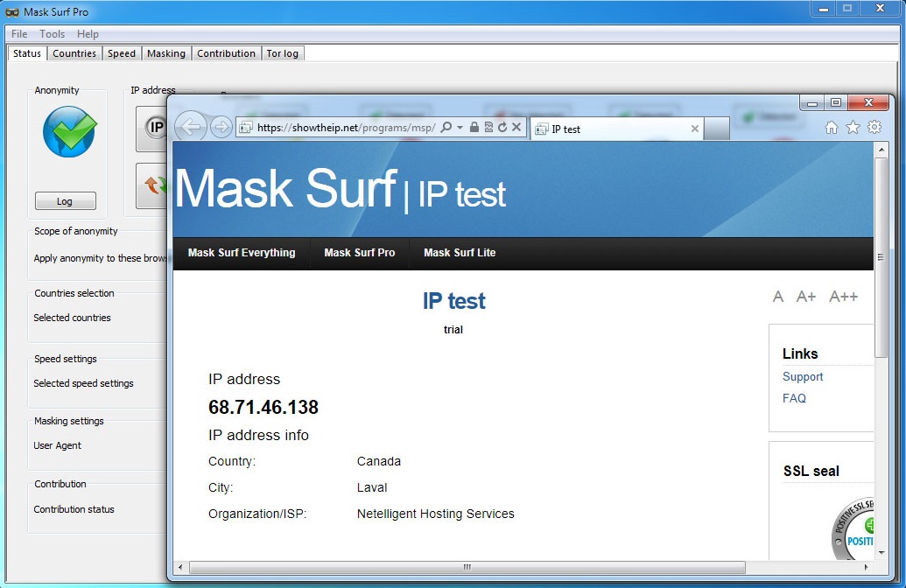This screenshot has width=906, height=588.
Task: Click the browser forward arrow button
Action: coord(221,127)
